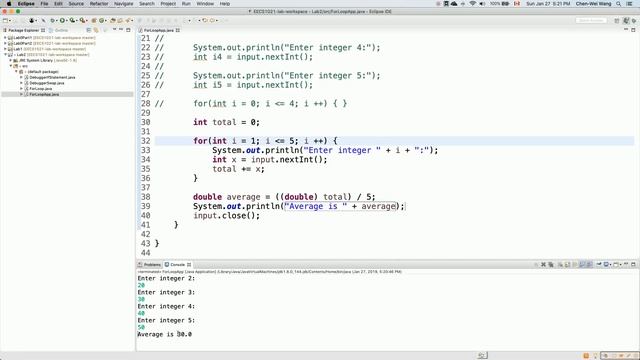Click Pin Console icon
The image size is (640, 360).
[599, 264]
